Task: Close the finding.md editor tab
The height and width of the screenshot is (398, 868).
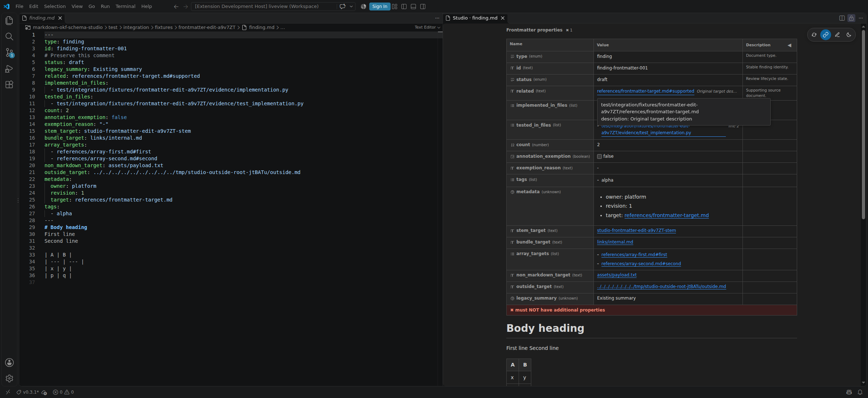Action: pyautogui.click(x=60, y=18)
